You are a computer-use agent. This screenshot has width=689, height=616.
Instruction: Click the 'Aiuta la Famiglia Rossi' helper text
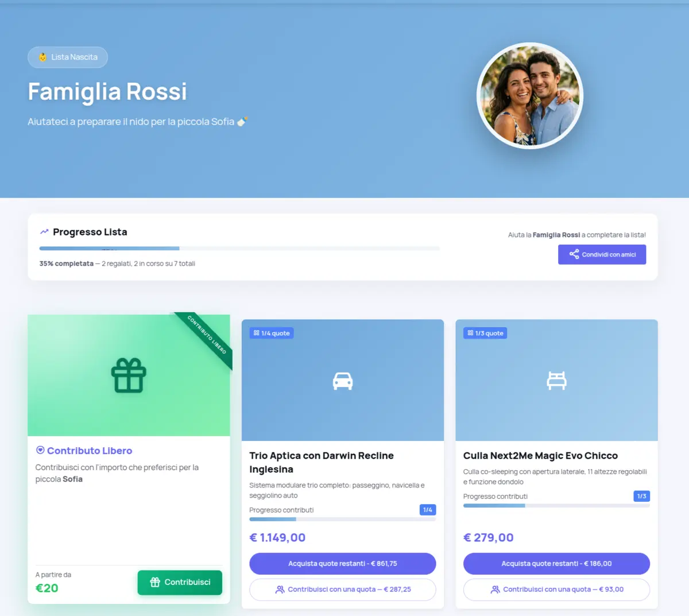(x=576, y=235)
